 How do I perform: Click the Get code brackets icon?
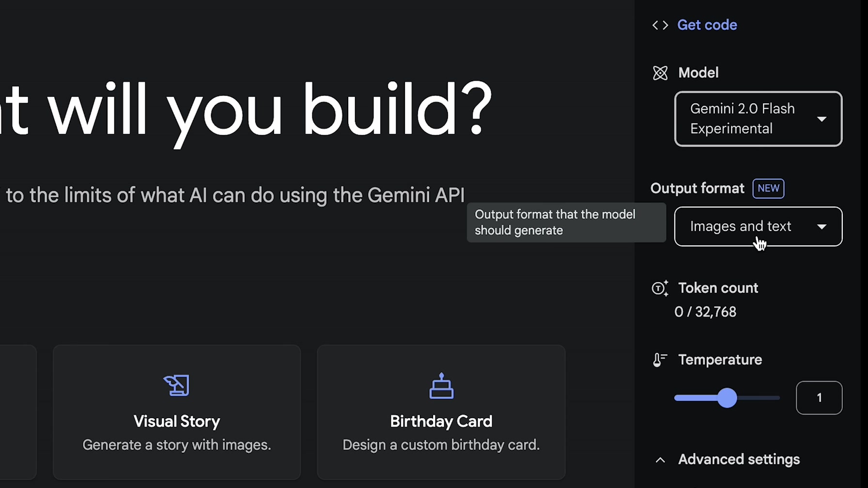(660, 25)
